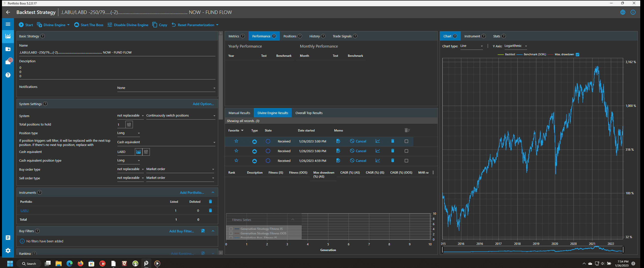Open the hamburger menu in left sidebar
Image resolution: width=644 pixels, height=268 pixels.
[x=8, y=24]
